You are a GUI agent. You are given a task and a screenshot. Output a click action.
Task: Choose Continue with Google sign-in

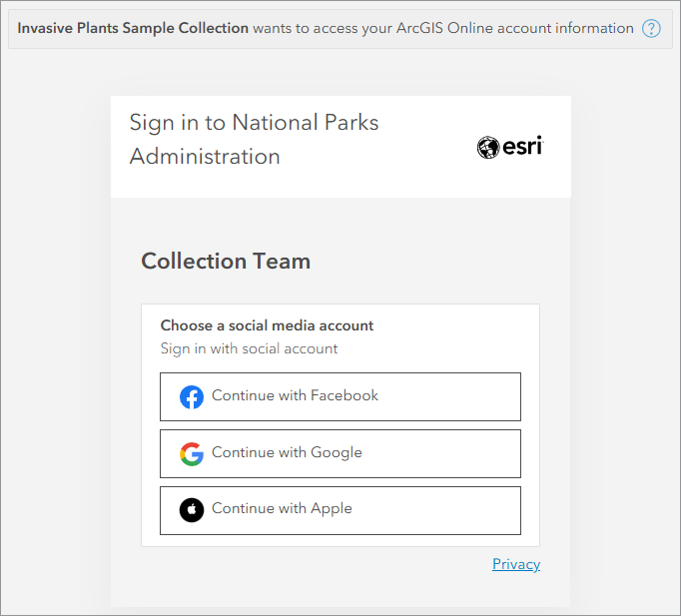tap(340, 453)
